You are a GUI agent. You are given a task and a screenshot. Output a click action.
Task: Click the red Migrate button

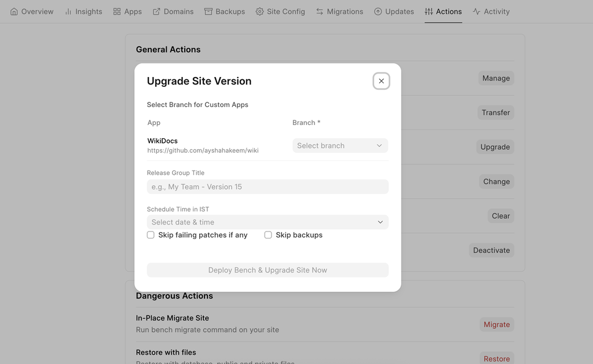[496, 325]
